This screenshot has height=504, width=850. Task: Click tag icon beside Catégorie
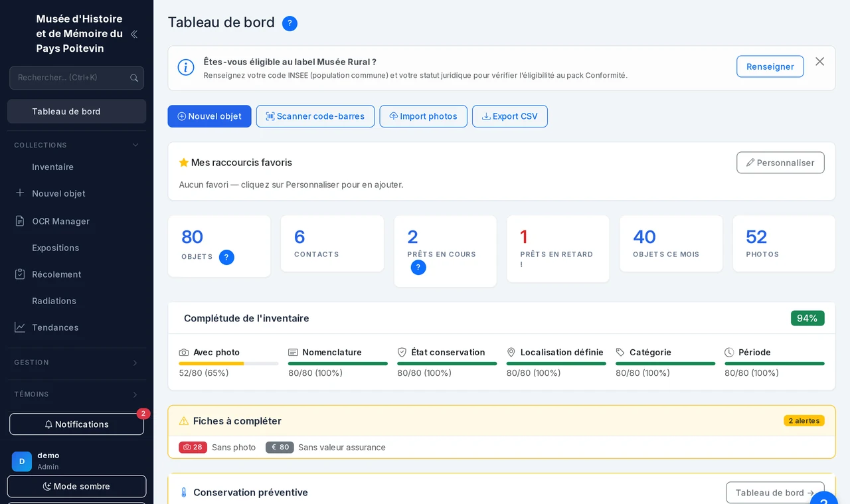click(620, 353)
